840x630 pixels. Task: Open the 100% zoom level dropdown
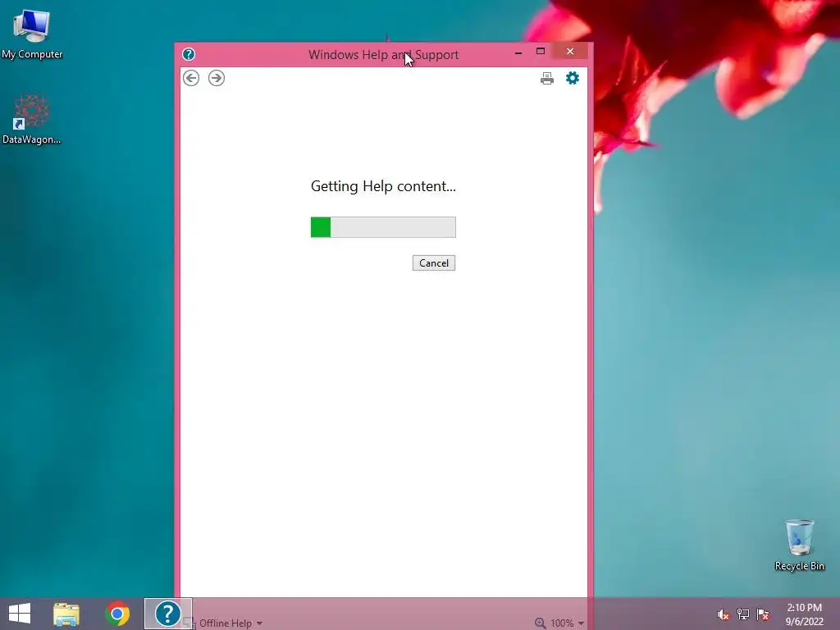[567, 623]
